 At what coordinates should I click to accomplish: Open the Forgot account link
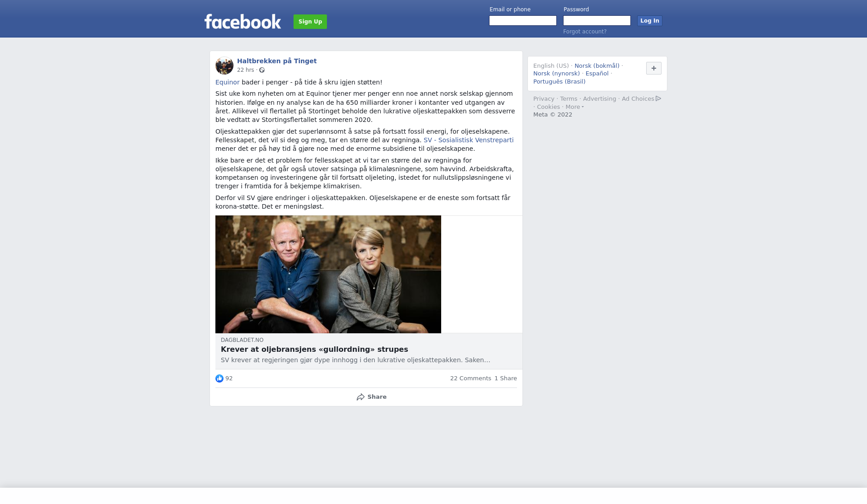coord(585,32)
